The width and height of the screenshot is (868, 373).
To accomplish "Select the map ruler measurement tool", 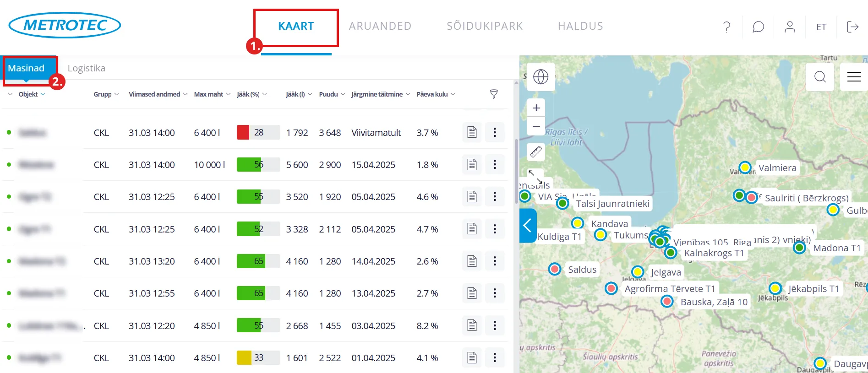I will [536, 151].
